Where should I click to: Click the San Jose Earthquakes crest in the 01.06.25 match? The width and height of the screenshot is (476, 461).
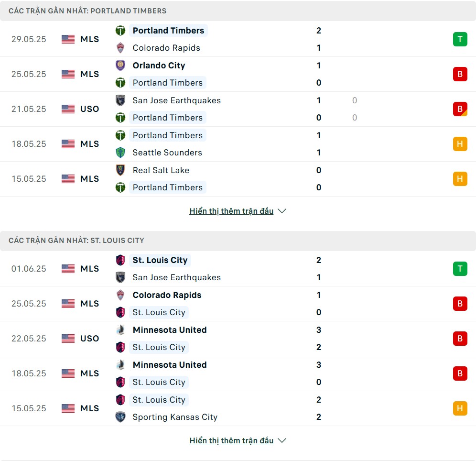coord(120,277)
